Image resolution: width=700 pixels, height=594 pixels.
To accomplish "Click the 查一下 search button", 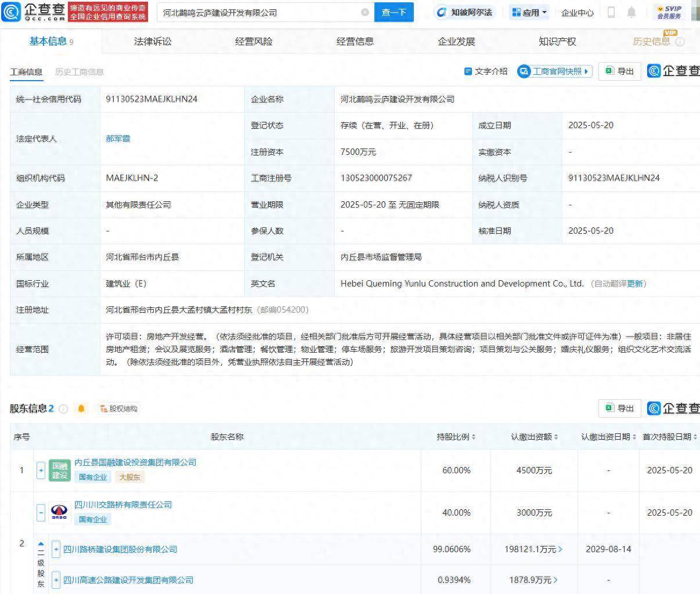I will 394,12.
